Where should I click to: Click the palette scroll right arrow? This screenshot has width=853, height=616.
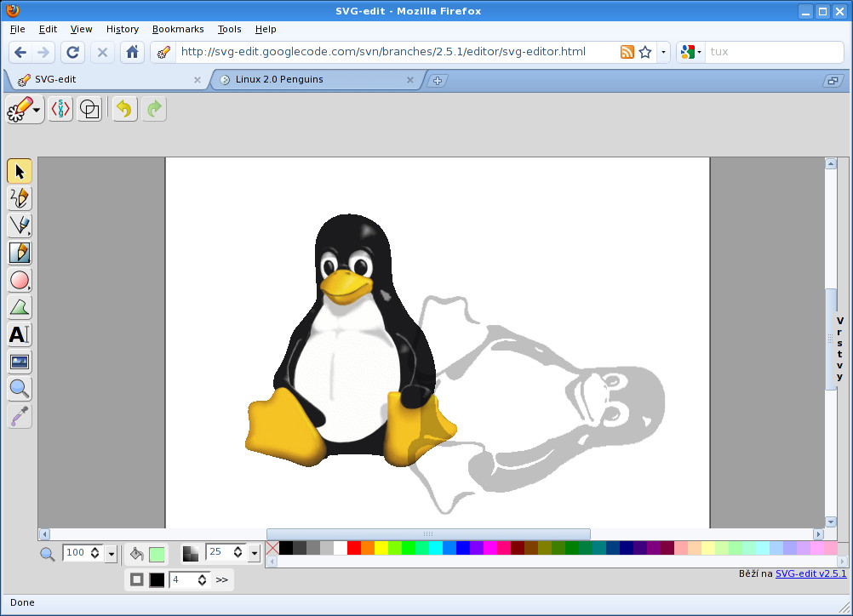tap(842, 562)
